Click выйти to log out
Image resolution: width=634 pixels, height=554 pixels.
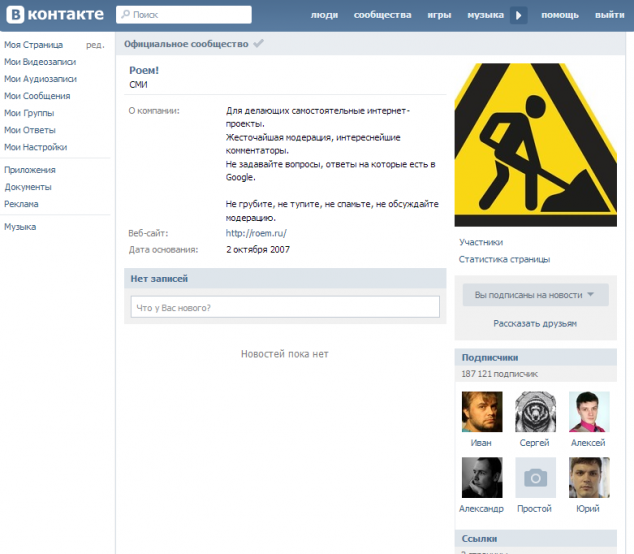point(610,15)
